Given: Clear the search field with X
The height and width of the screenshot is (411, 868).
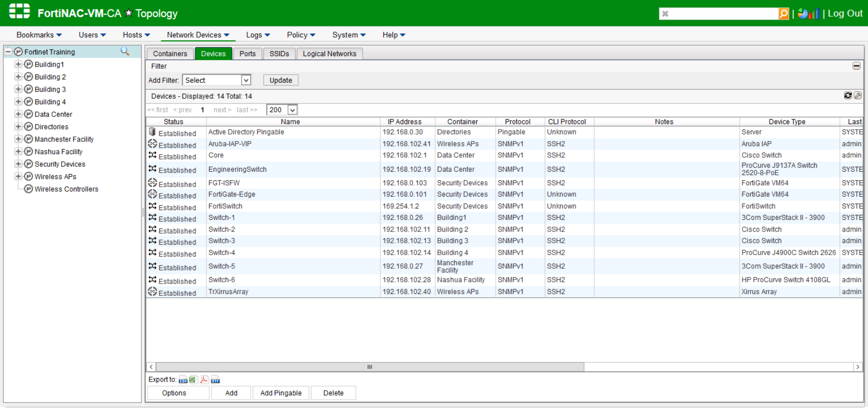Looking at the screenshot, I should tap(665, 14).
